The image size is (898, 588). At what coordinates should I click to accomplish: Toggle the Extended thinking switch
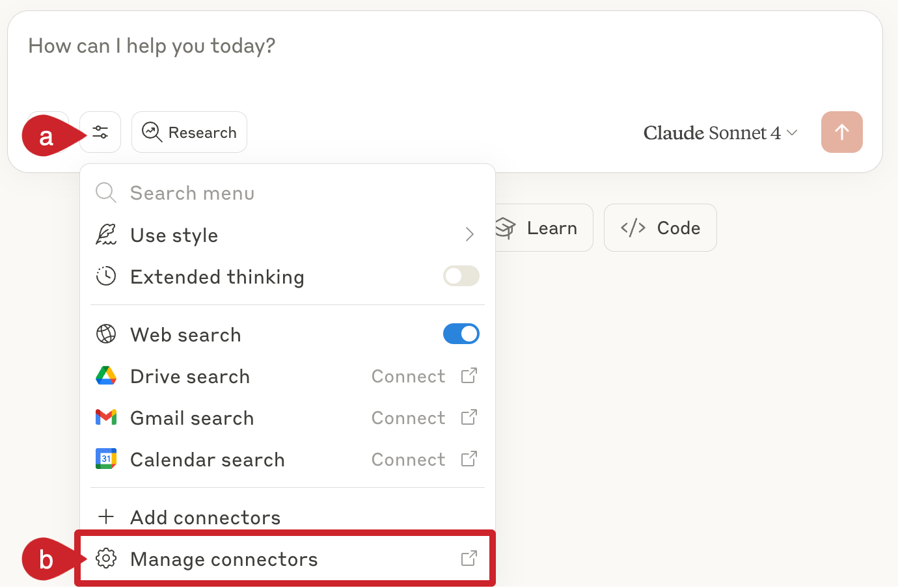461,276
